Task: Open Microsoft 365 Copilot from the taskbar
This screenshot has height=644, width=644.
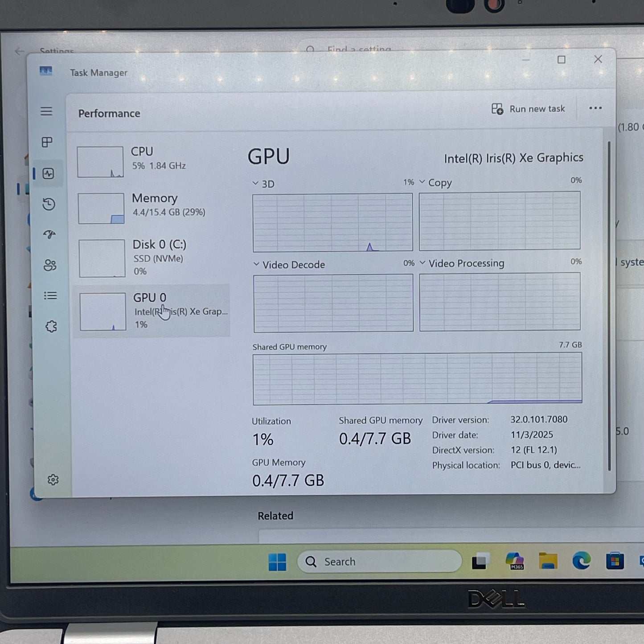Action: pyautogui.click(x=515, y=561)
